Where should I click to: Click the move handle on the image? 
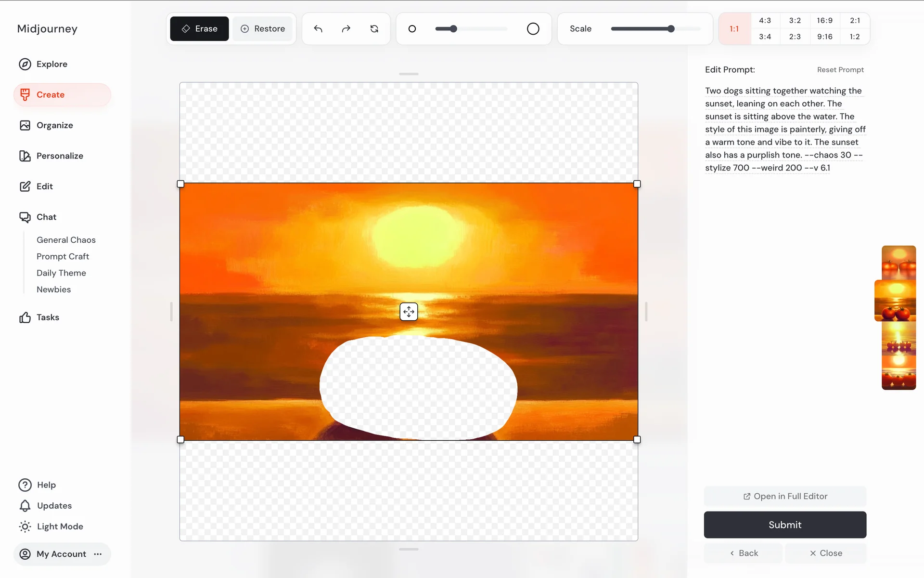click(x=409, y=312)
